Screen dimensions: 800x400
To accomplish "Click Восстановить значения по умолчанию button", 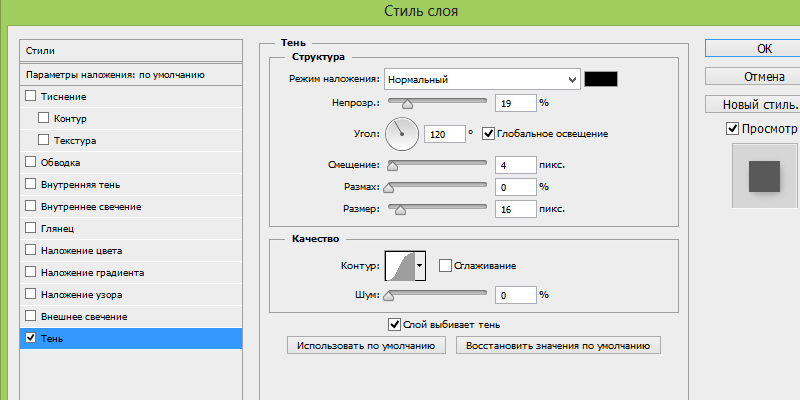I will tap(558, 345).
